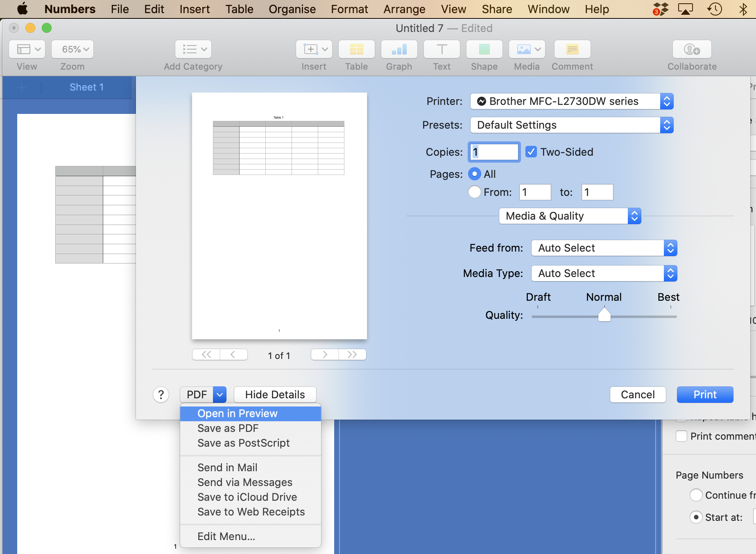Open the Arrange menu
The height and width of the screenshot is (554, 756).
tap(404, 9)
